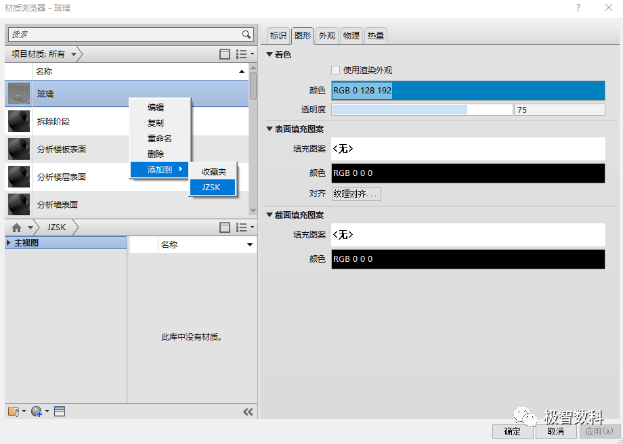Image resolution: width=623 pixels, height=444 pixels.
Task: Click the cut 填充图案 <无> field
Action: (x=468, y=235)
